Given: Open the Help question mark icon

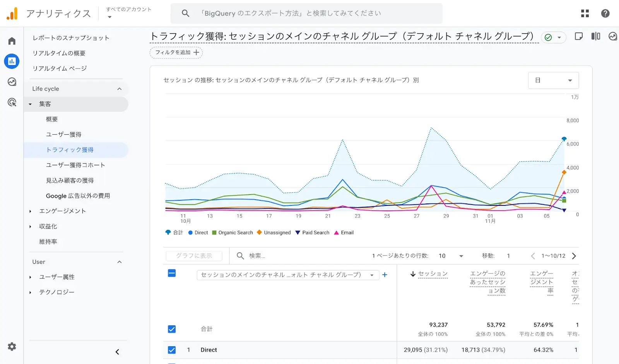Looking at the screenshot, I should 605,14.
